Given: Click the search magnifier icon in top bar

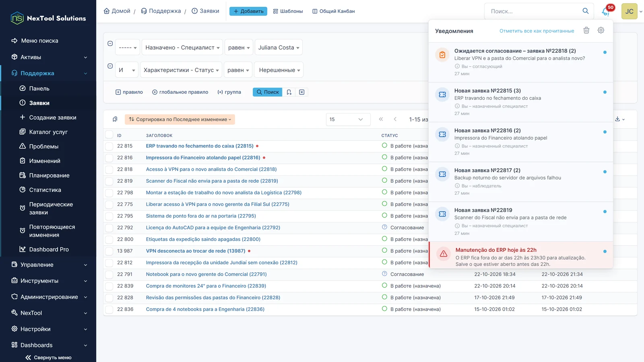Looking at the screenshot, I should (x=586, y=11).
